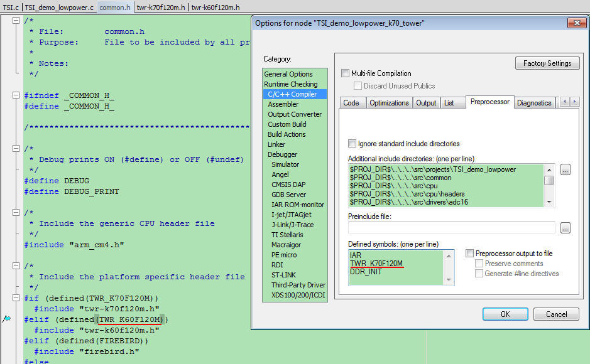Select Linker category

[276, 144]
